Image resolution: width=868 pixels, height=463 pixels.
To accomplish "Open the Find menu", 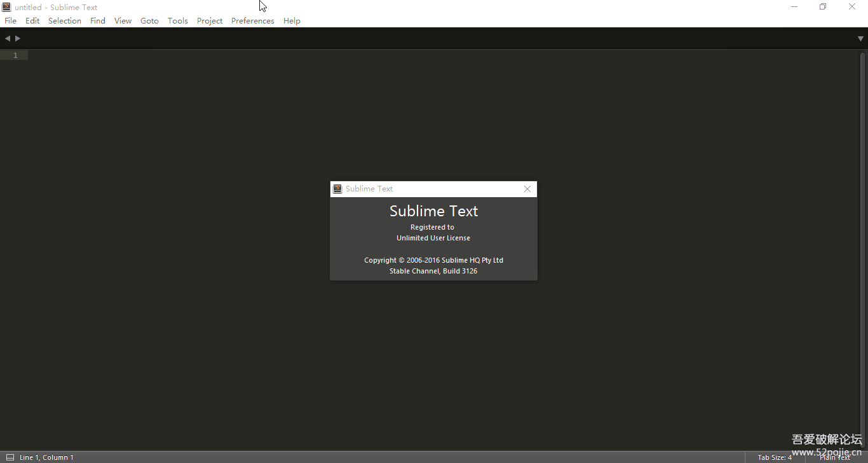I will click(98, 20).
